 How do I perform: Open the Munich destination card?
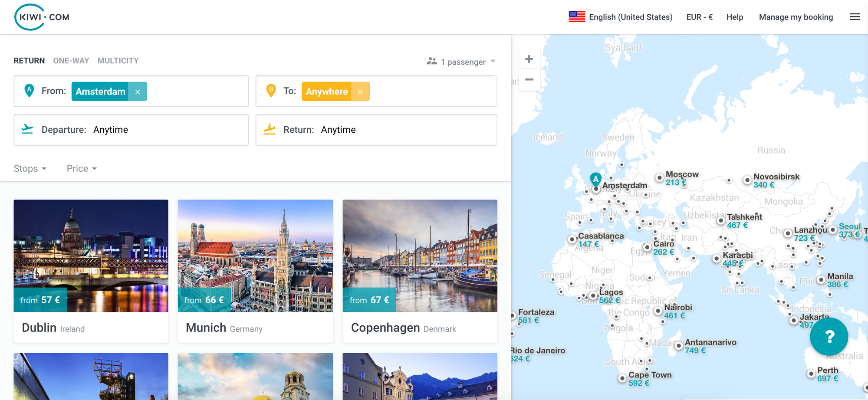(255, 271)
